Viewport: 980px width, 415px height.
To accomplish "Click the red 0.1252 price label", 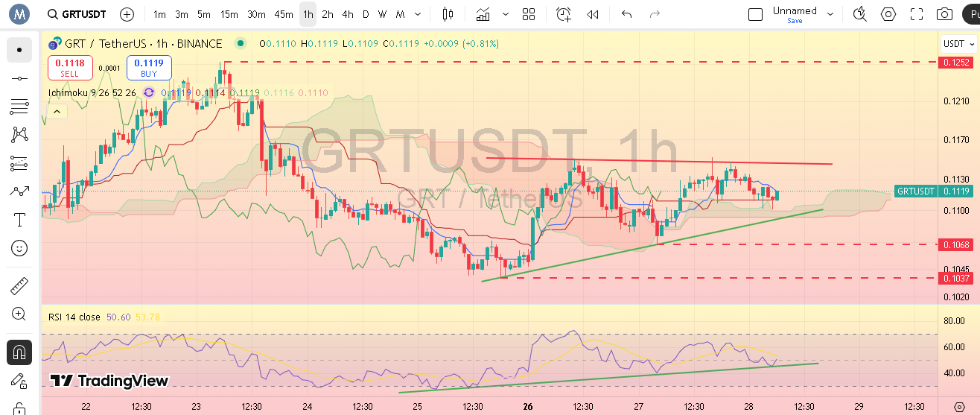I will point(956,63).
